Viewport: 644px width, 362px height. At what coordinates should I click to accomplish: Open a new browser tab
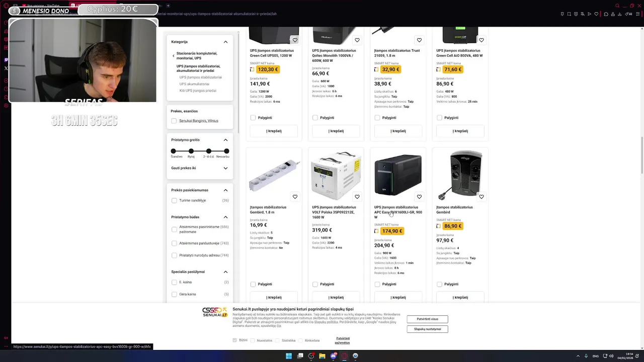point(168,6)
